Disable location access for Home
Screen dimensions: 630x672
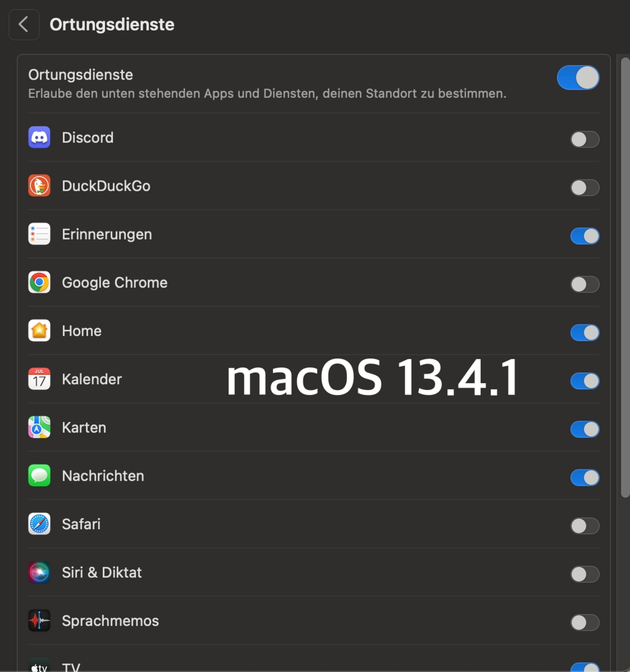click(x=585, y=333)
